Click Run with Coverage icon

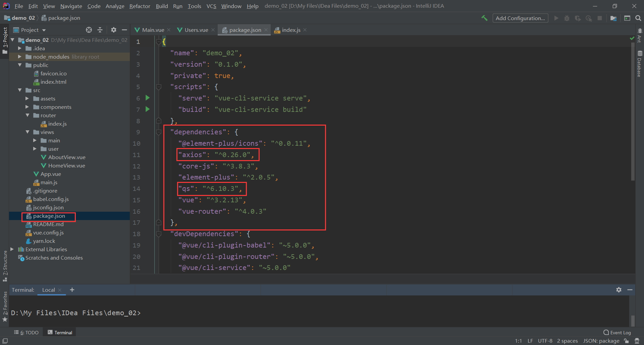pyautogui.click(x=578, y=18)
